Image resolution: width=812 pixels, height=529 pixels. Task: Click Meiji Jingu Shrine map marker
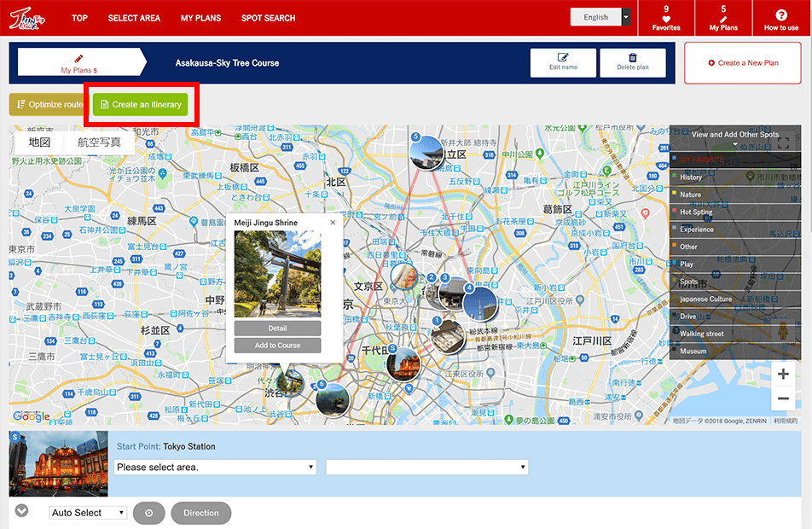(x=289, y=383)
